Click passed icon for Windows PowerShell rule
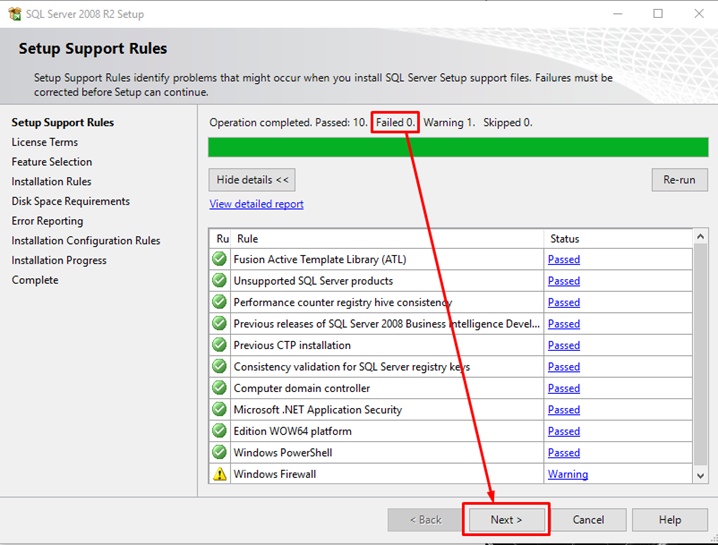The width and height of the screenshot is (718, 545). pos(219,453)
